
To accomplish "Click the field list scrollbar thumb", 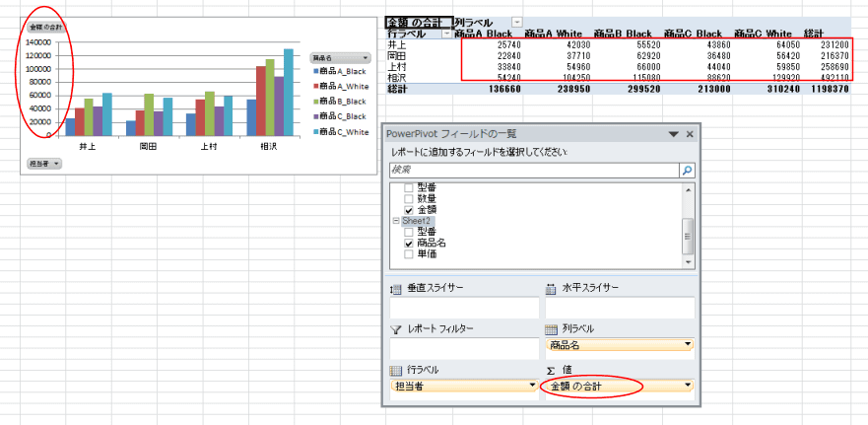I will [689, 236].
